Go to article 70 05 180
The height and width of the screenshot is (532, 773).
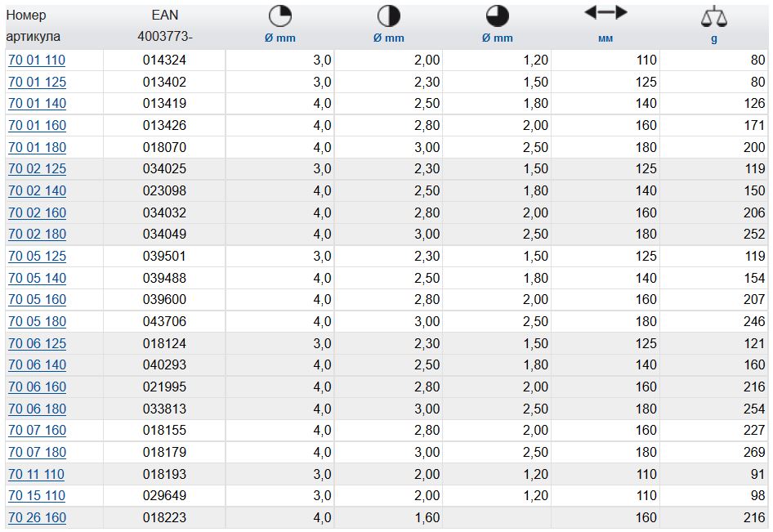(37, 322)
